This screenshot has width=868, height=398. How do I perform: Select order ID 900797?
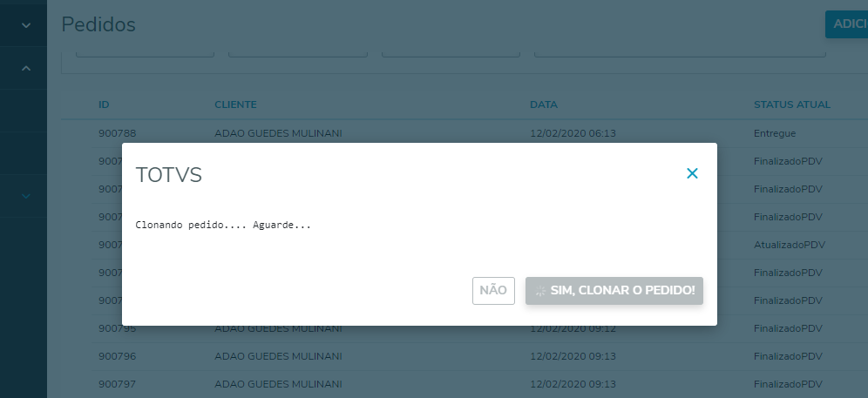[x=118, y=384]
